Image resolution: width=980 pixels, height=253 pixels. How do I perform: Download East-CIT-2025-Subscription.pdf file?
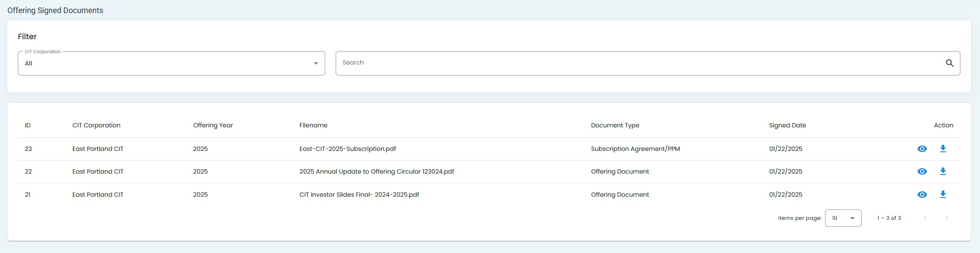(943, 149)
